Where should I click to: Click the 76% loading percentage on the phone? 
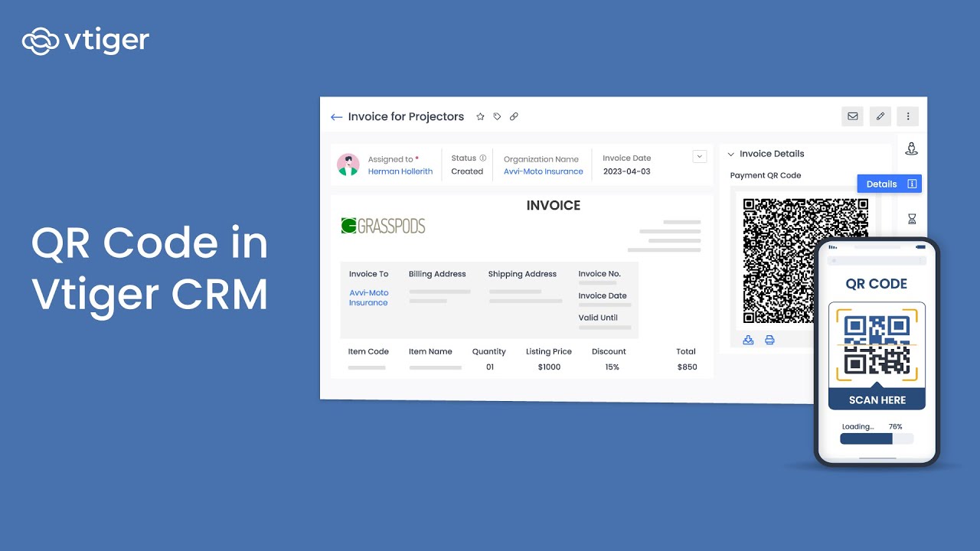[x=895, y=426]
